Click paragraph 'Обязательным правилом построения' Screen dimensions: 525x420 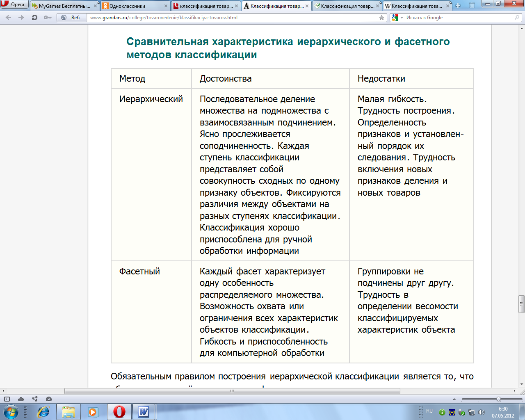pyautogui.click(x=292, y=377)
